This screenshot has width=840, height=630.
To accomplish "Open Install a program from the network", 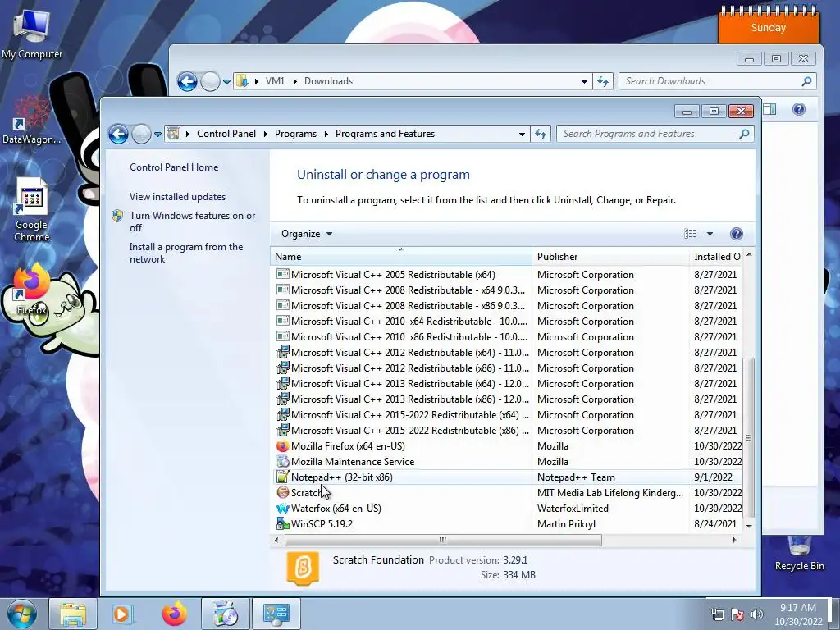I will 186,253.
